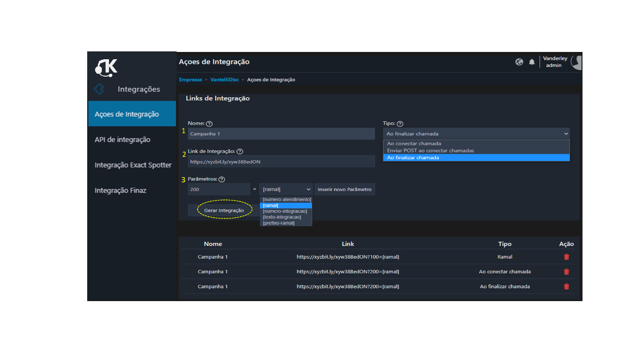This screenshot has height=362, width=644.
Task: Show help for Link de Integração
Action: click(x=240, y=151)
